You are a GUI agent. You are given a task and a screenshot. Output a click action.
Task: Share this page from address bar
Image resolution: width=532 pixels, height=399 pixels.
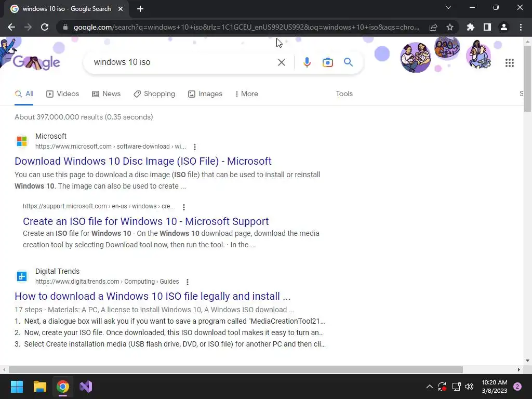[x=433, y=27]
